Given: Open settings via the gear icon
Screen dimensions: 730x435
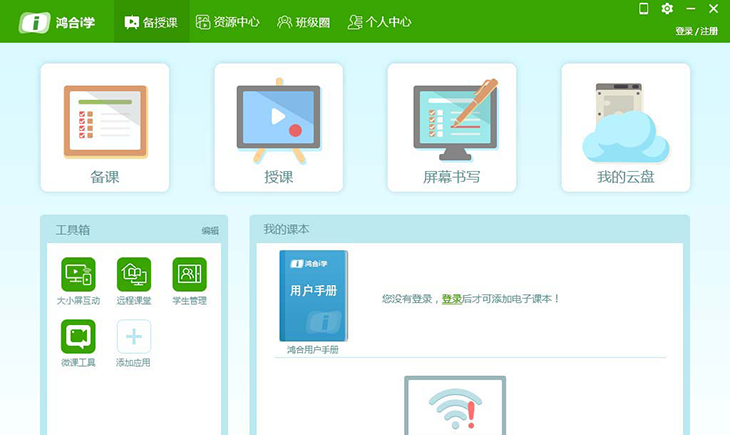Looking at the screenshot, I should [x=667, y=9].
